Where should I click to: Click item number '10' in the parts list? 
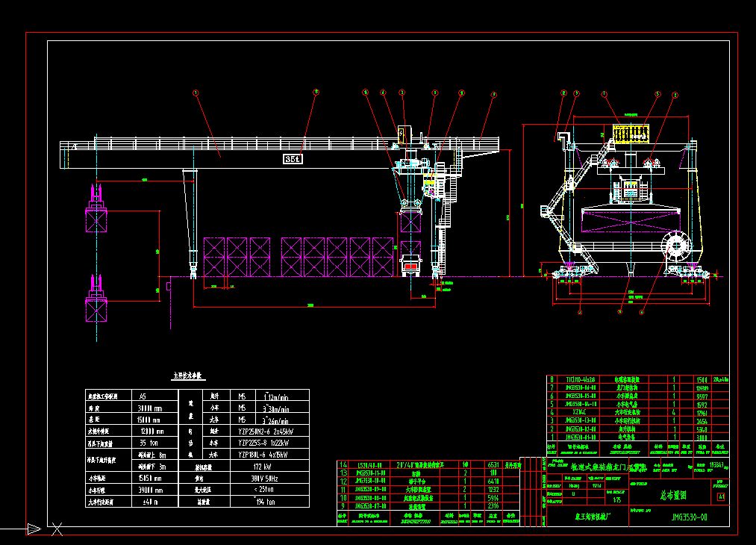click(x=343, y=498)
